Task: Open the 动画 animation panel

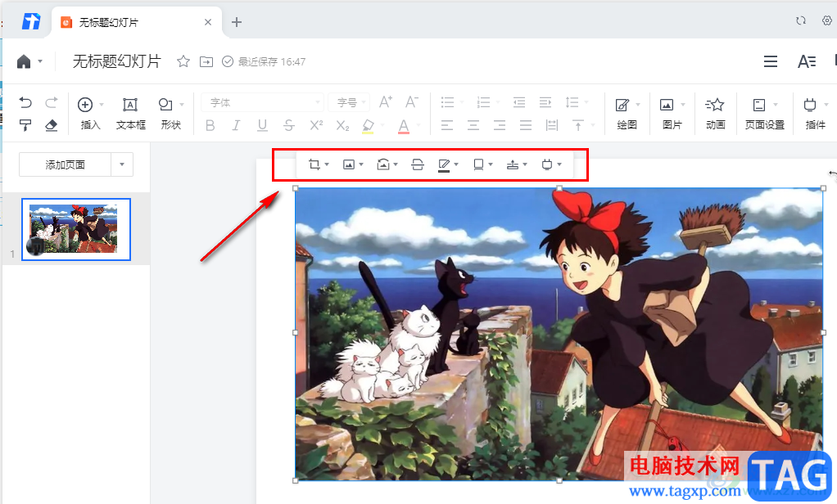Action: click(x=715, y=114)
